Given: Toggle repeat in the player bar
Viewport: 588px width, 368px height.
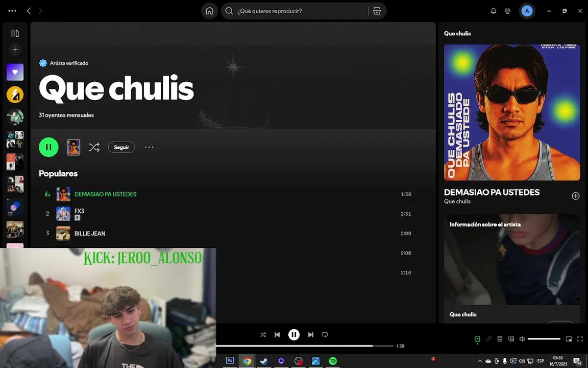Looking at the screenshot, I should pos(325,335).
